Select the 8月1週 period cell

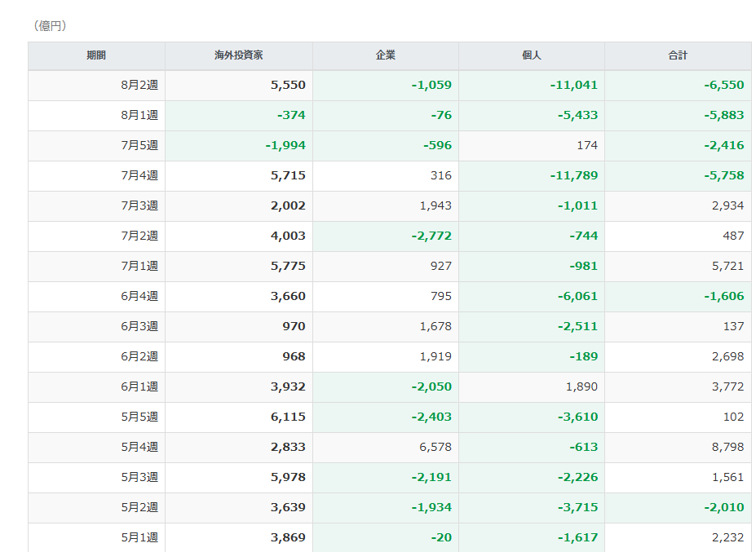[x=96, y=116]
